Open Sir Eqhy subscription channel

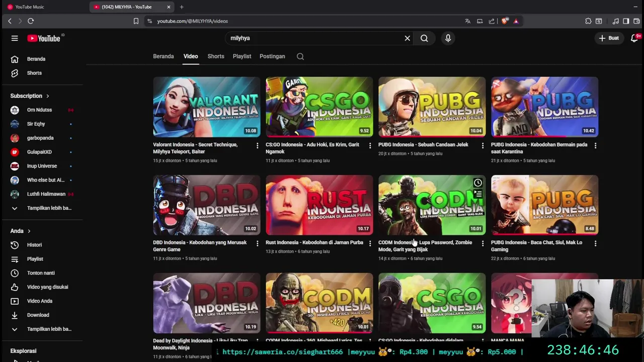click(36, 124)
